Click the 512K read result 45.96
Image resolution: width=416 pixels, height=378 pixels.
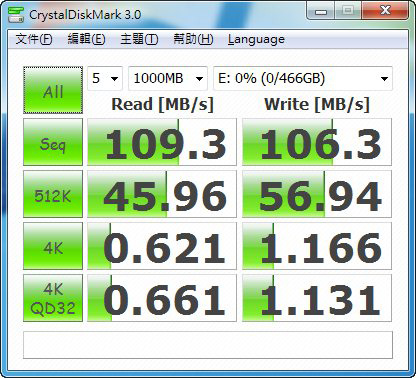coord(162,194)
